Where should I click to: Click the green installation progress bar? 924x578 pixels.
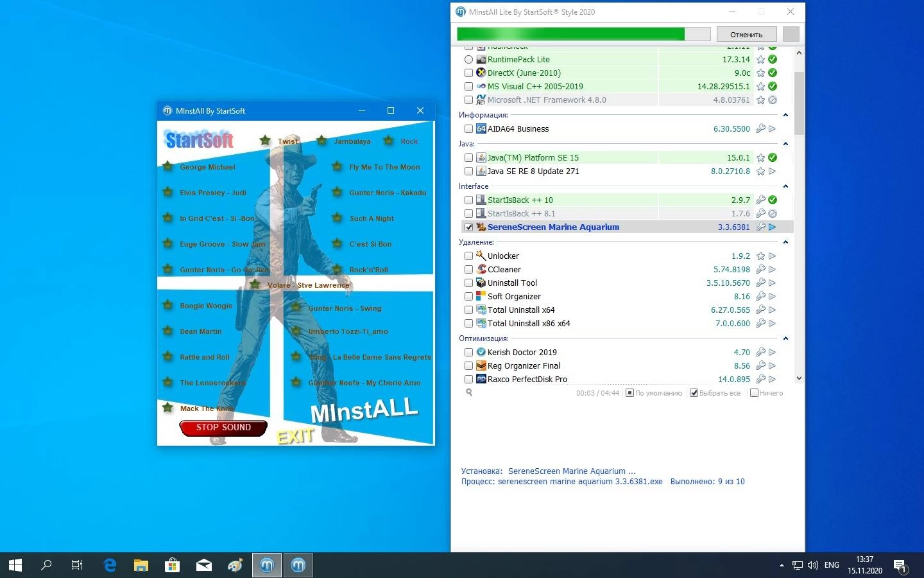583,35
